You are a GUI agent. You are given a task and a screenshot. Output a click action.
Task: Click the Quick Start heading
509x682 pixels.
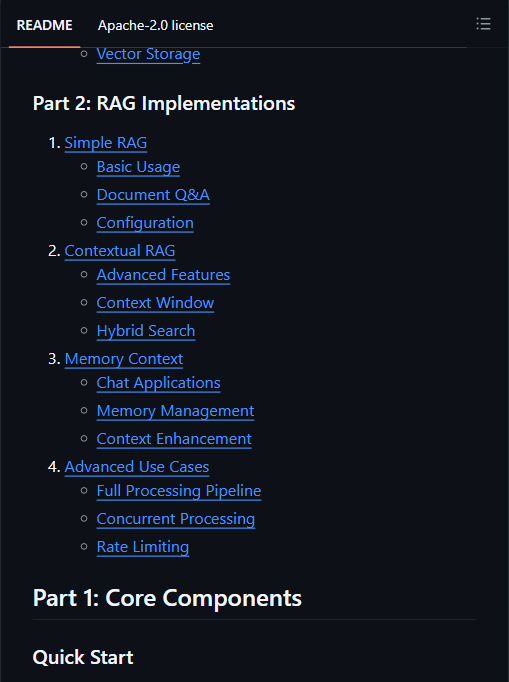click(83, 657)
